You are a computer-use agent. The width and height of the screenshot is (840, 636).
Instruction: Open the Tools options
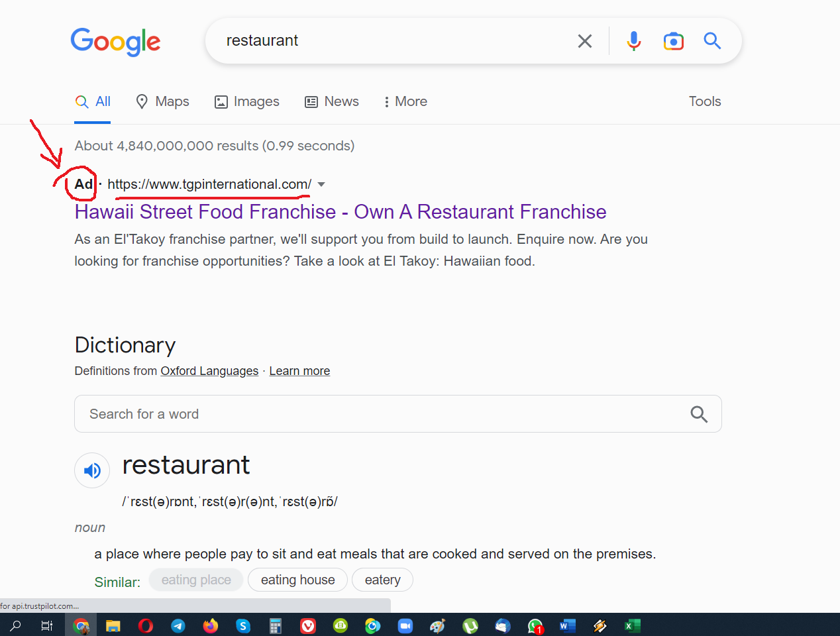[704, 101]
